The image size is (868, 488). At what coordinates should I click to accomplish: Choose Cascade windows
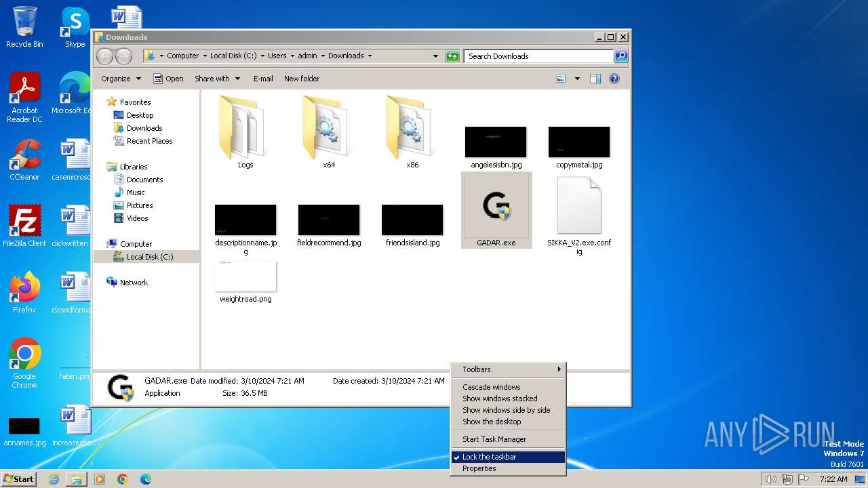508,387
